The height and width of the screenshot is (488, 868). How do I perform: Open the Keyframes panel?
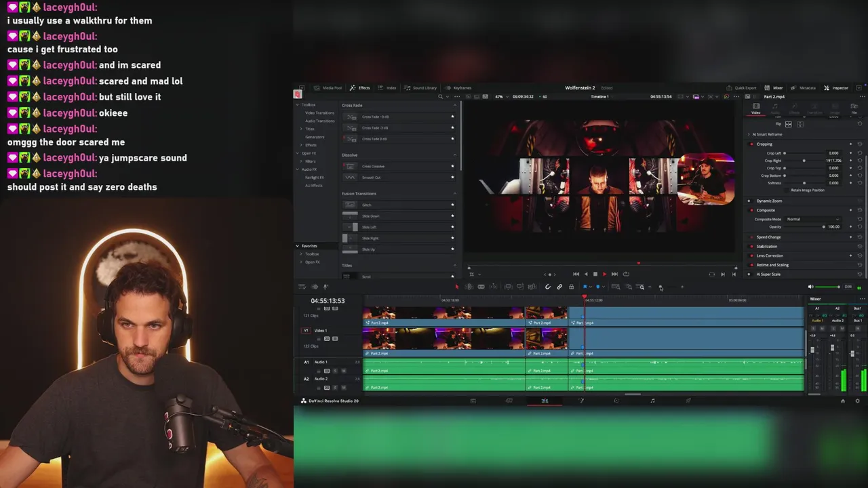point(458,87)
